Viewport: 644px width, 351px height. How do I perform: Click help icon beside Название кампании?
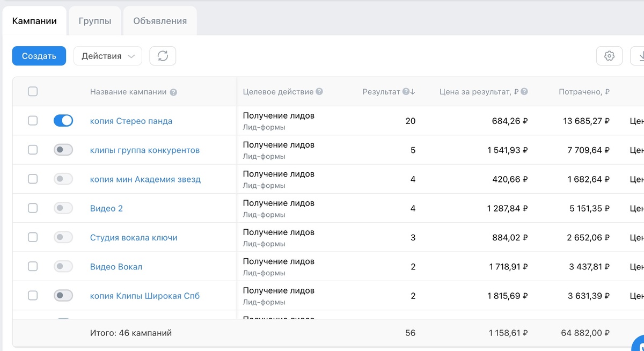pos(173,92)
